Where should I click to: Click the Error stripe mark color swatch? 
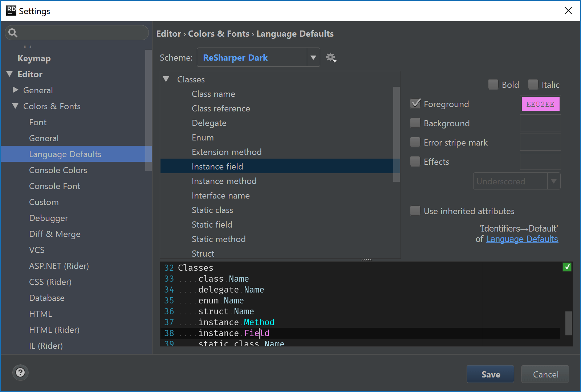pyautogui.click(x=540, y=142)
